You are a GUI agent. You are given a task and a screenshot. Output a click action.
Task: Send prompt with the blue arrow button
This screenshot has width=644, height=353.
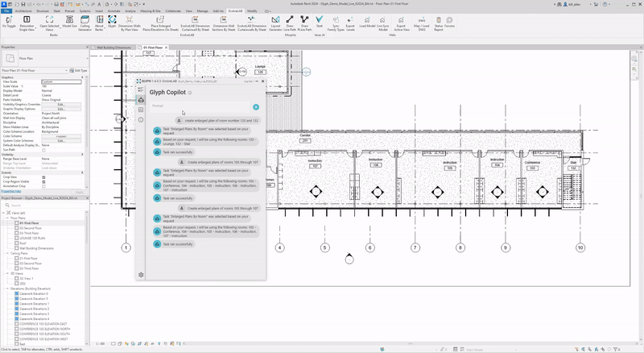[x=256, y=106]
